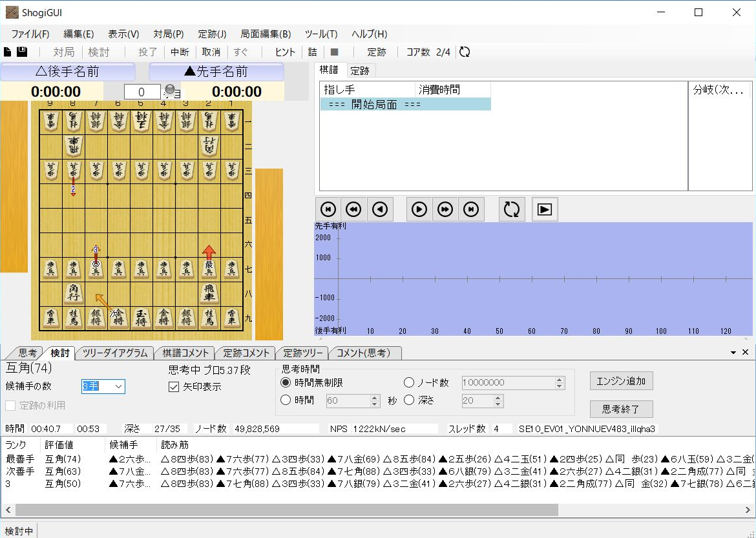Viewport: 756px width, 538px height.
Task: Click 定跡 toolbar button
Action: click(x=377, y=52)
